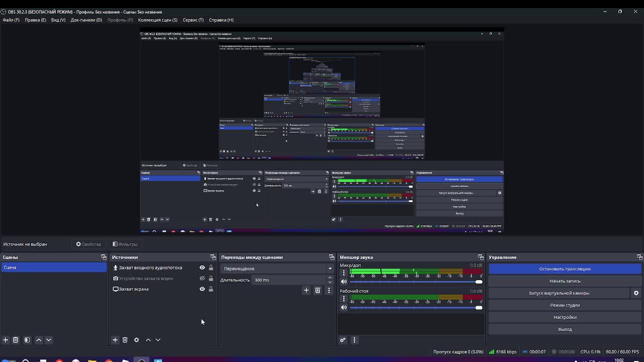Decrease transition duration with down arrow
Viewport: 644px width, 362px height.
330,282
